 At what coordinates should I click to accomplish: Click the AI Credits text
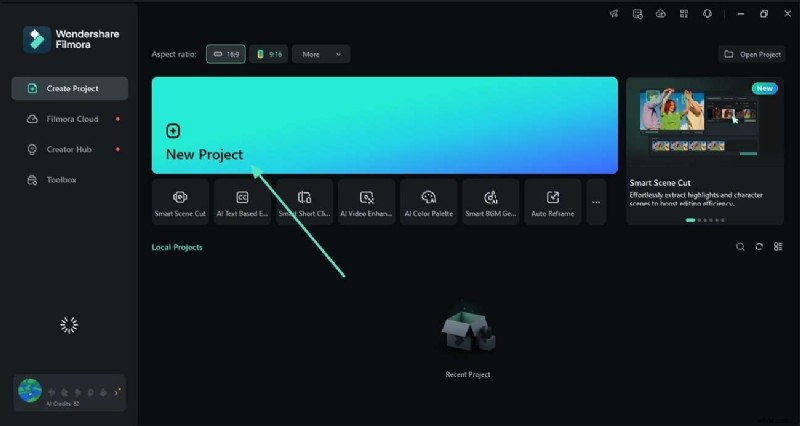tap(64, 404)
